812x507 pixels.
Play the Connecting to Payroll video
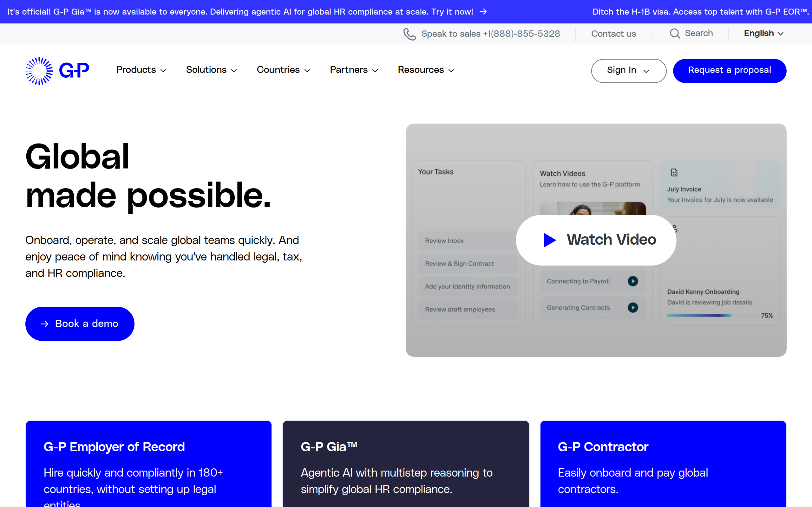[x=633, y=281]
